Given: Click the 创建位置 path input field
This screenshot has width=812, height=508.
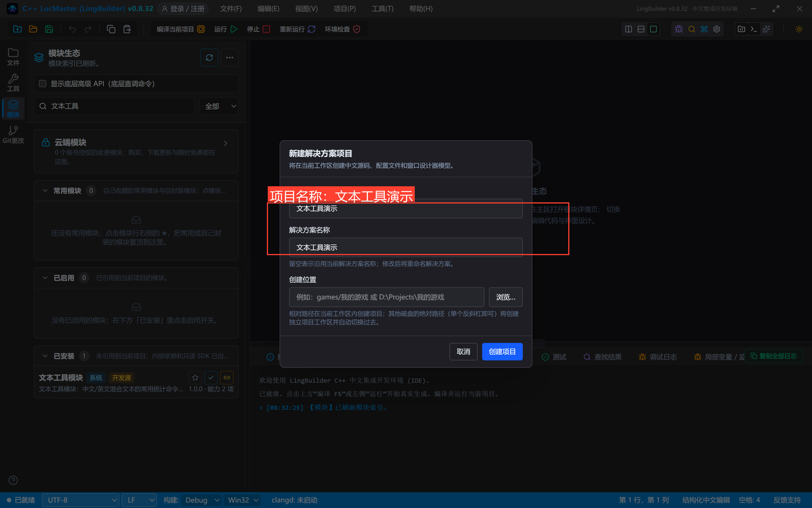Looking at the screenshot, I should pyautogui.click(x=387, y=297).
